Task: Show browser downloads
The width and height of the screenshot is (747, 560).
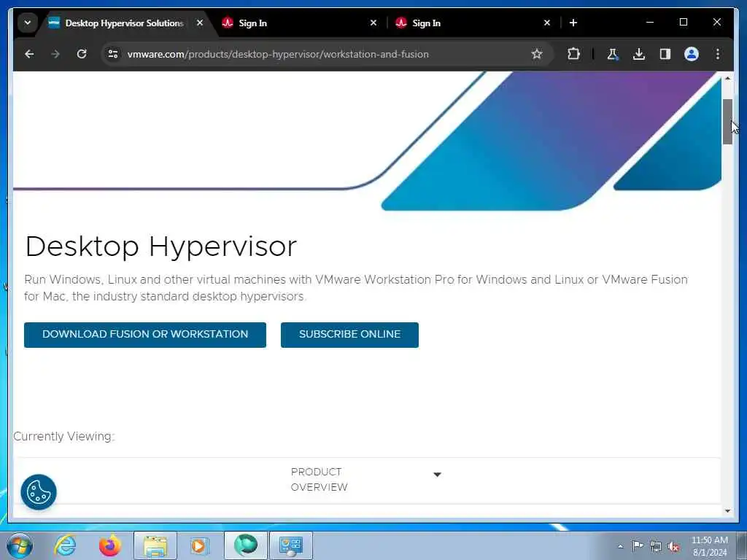Action: point(639,54)
